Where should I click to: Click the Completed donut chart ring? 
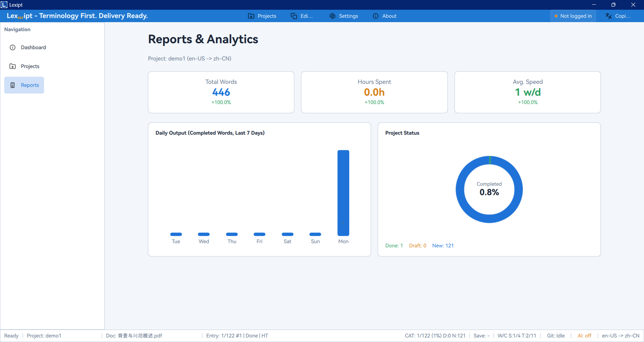tap(460, 189)
